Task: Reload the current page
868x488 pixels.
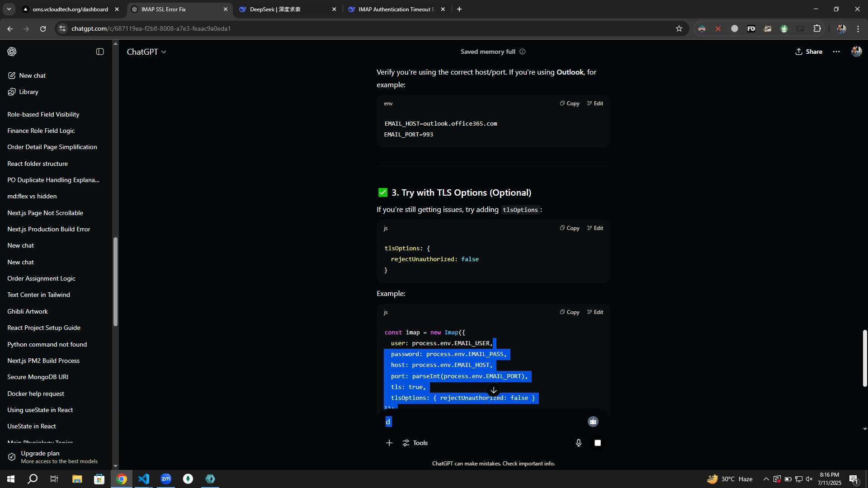Action: [x=43, y=28]
